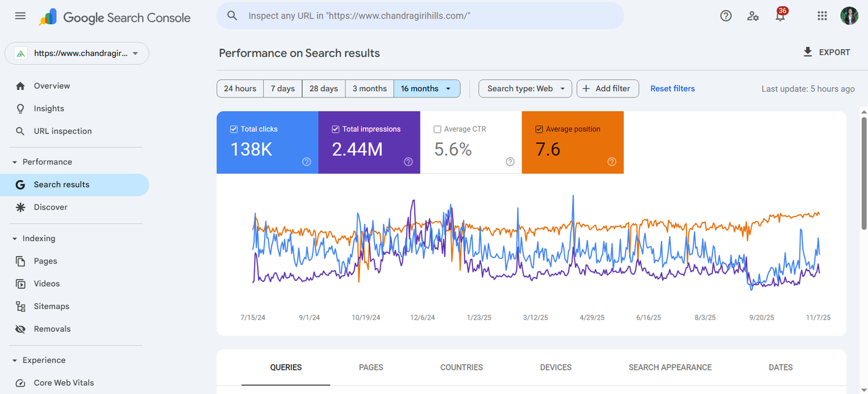The height and width of the screenshot is (394, 868).
Task: Click the help icon on Total clicks card
Action: tap(306, 161)
